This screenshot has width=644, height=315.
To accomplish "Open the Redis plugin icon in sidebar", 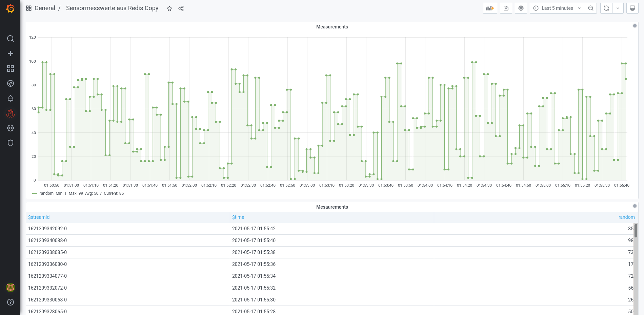I will coord(11,113).
